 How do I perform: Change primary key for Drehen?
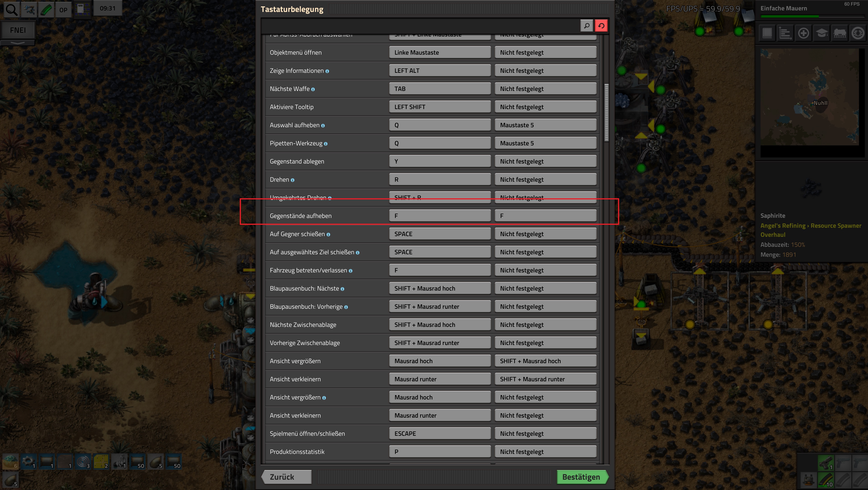440,179
